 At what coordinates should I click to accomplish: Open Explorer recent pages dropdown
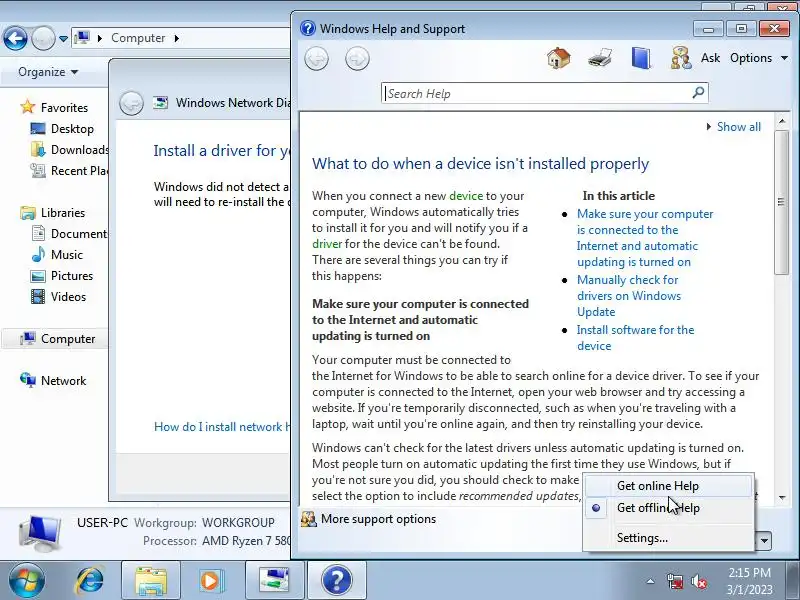pos(63,39)
